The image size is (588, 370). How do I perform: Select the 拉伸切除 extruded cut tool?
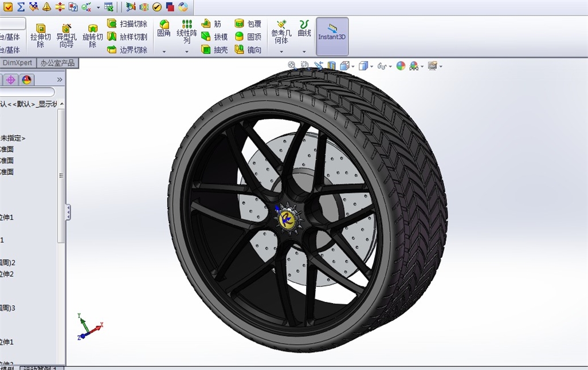coord(41,36)
